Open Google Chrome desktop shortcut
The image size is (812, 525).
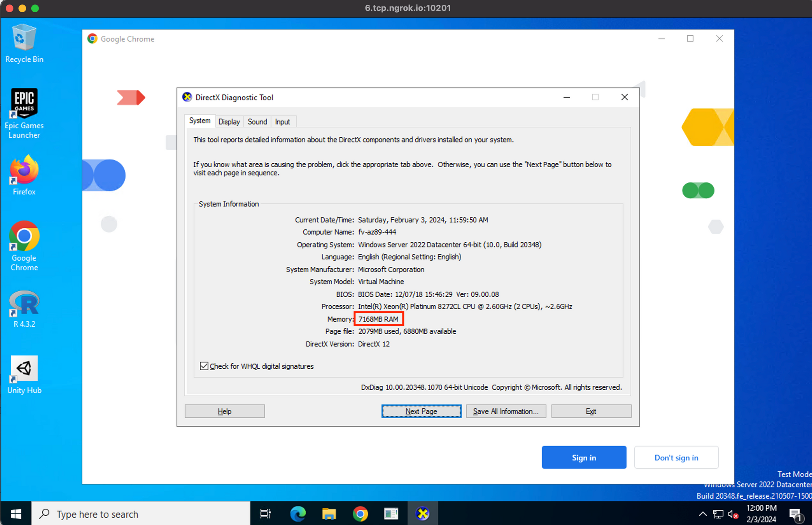click(24, 246)
